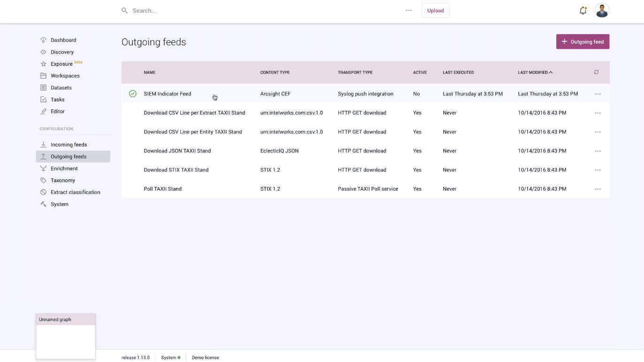Screen dimensions: 644x362
Task: Open the Enrichment configuration page
Action: point(64,169)
